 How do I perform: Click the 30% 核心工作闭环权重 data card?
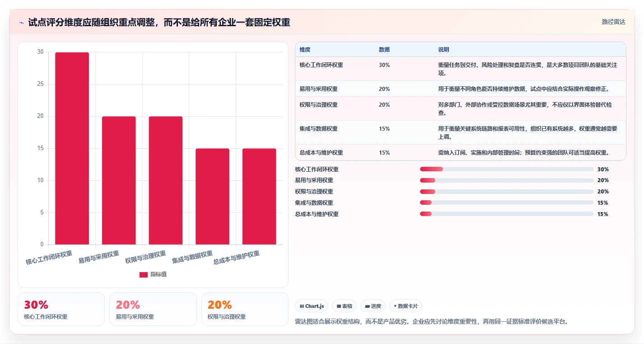(x=61, y=309)
